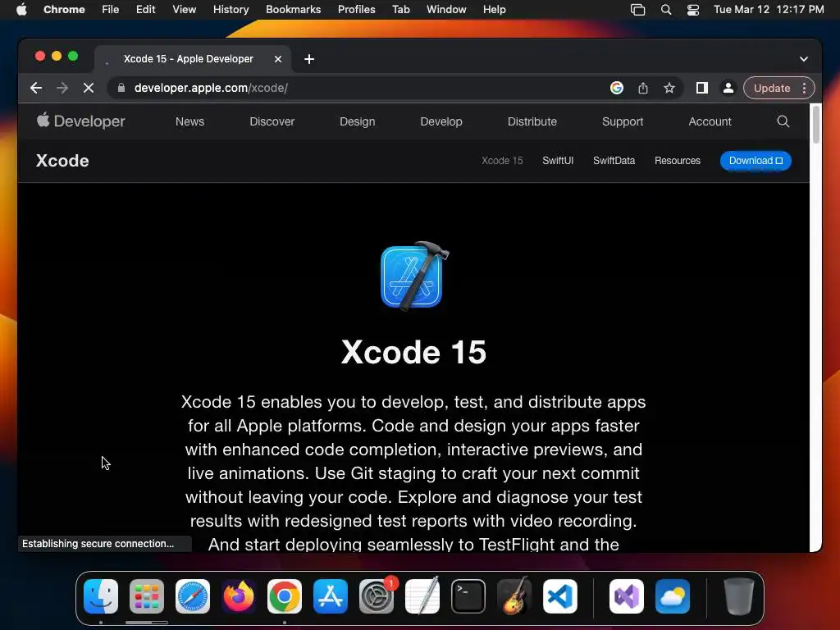
Task: Close the Xcode 15 tab
Action: tap(278, 59)
